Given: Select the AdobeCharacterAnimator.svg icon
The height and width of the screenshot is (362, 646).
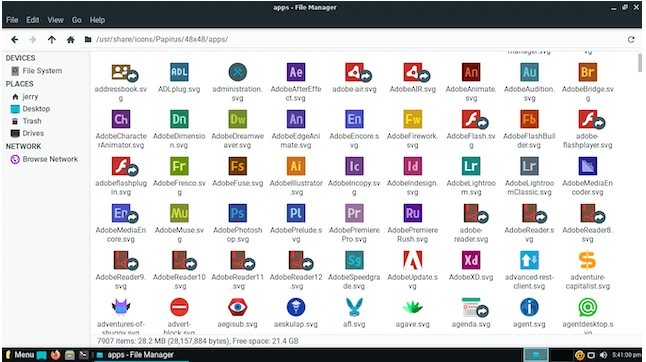Looking at the screenshot, I should click(121, 119).
